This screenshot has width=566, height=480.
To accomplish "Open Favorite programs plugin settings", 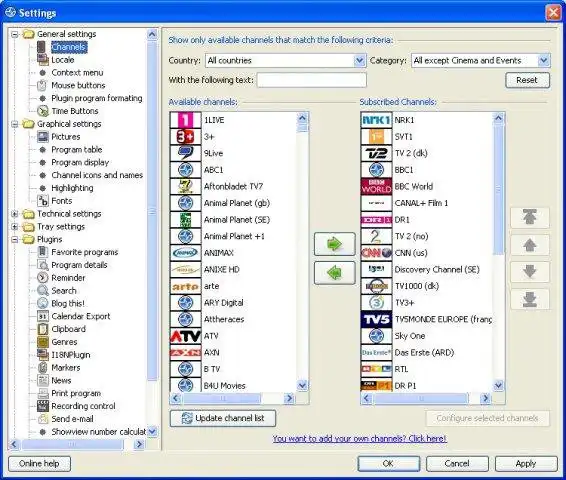I will pos(84,252).
